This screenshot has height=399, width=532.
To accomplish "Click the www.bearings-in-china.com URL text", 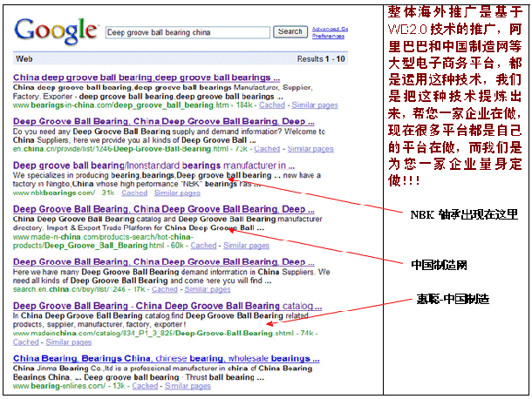I will pos(120,105).
